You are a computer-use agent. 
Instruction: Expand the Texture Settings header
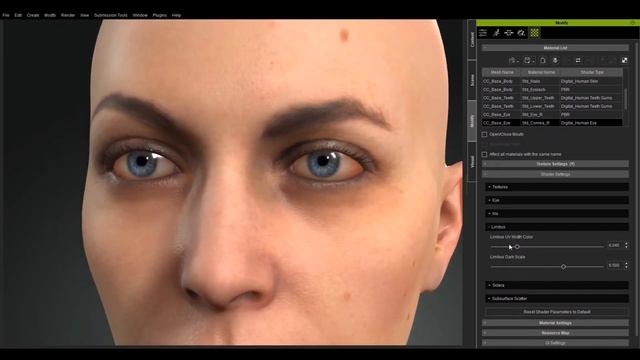tap(555, 164)
